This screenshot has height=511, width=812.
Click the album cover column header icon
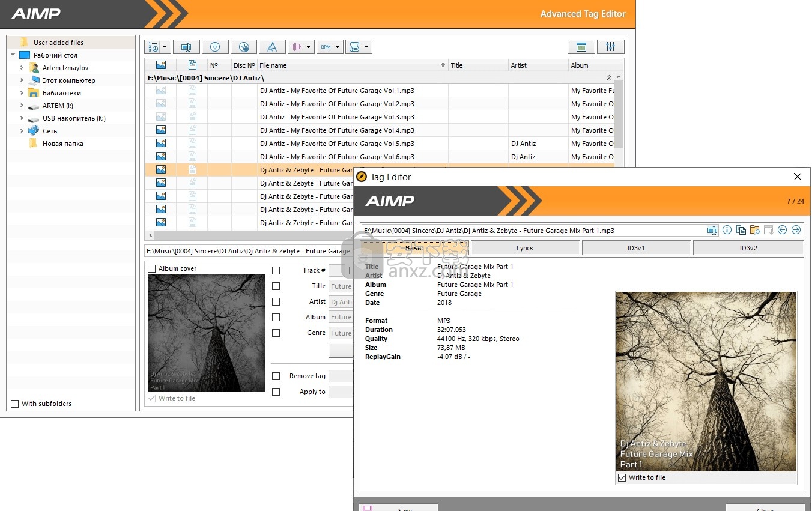pos(160,65)
